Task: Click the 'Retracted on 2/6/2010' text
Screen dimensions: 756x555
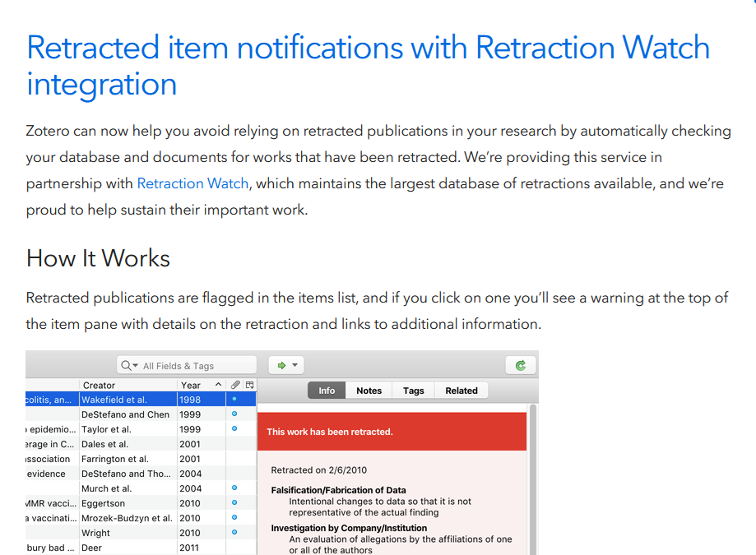Action: [318, 470]
